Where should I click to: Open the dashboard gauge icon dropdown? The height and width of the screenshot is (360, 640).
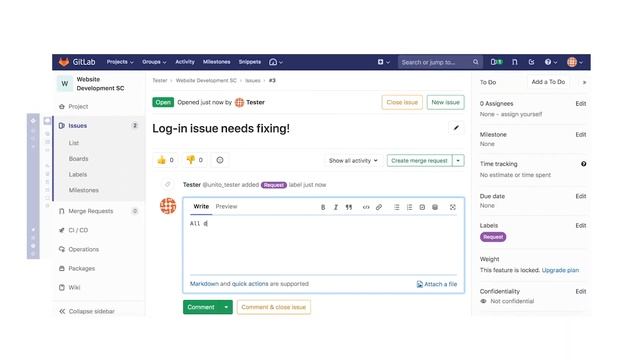pyautogui.click(x=276, y=62)
